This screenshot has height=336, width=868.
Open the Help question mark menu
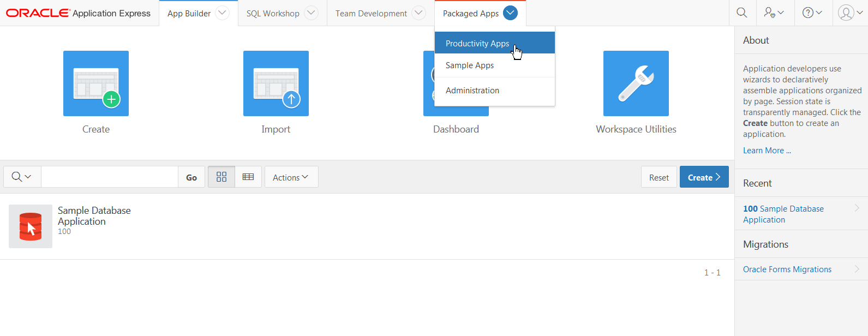coord(812,13)
